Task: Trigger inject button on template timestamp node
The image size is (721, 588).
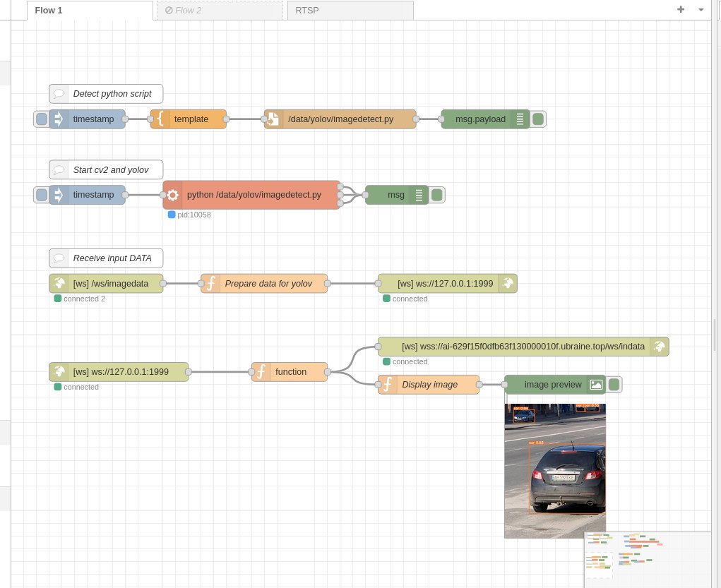Action: pos(42,119)
